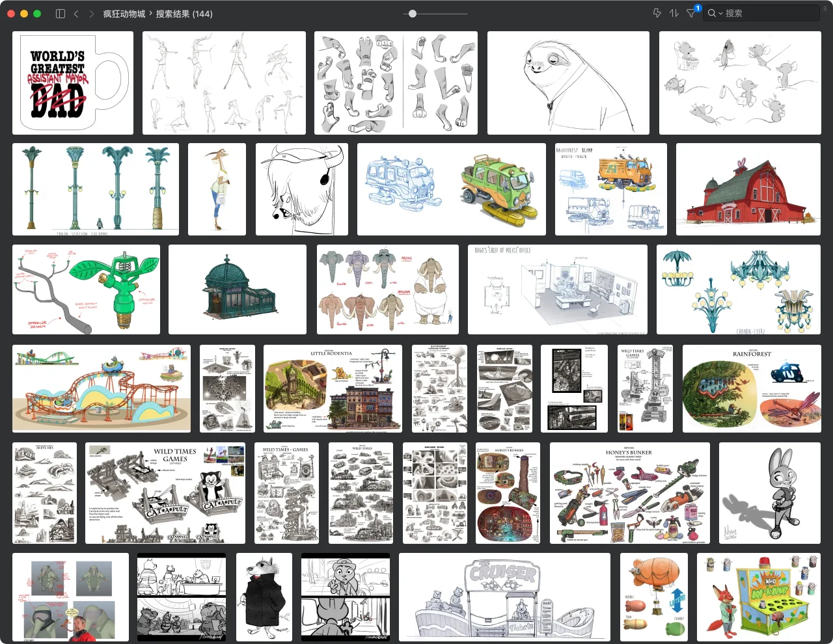Select the roller coaster ride illustration

(102, 388)
